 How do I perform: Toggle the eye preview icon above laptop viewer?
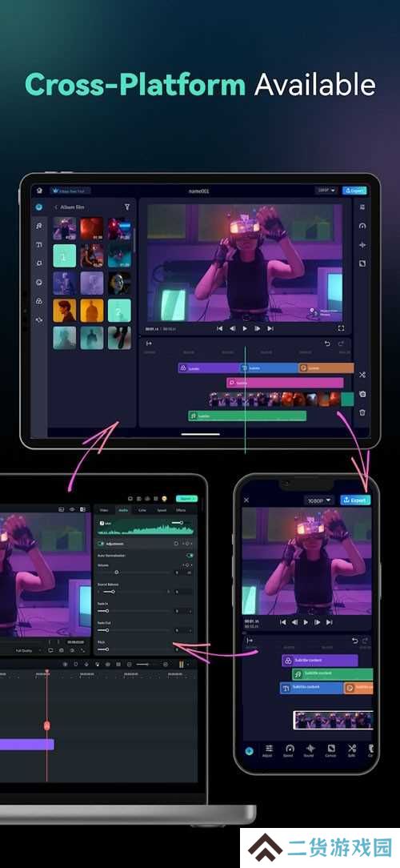click(72, 509)
